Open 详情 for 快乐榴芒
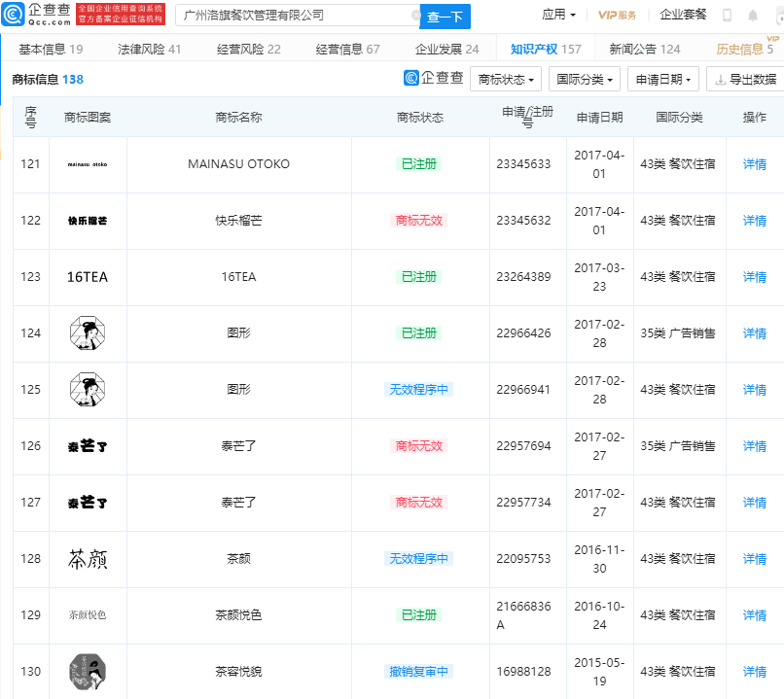 pyautogui.click(x=755, y=221)
